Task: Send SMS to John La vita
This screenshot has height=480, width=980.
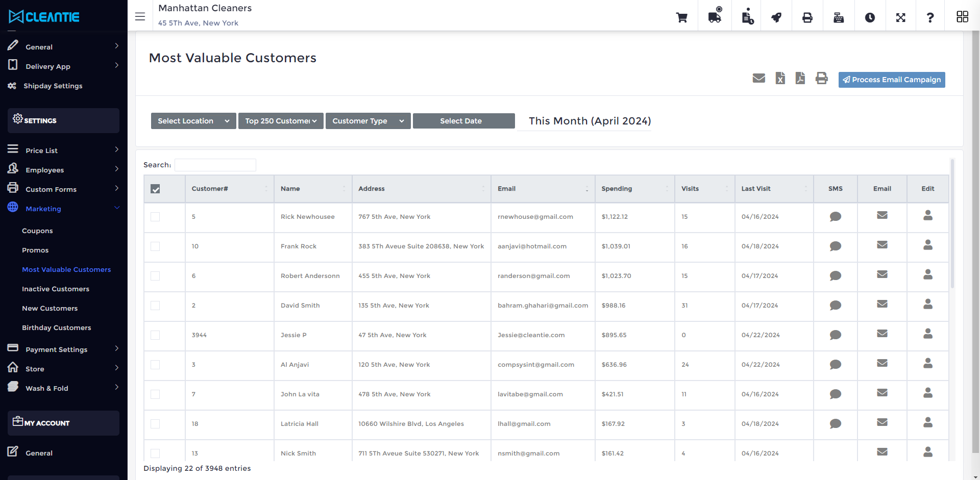Action: coord(836,394)
